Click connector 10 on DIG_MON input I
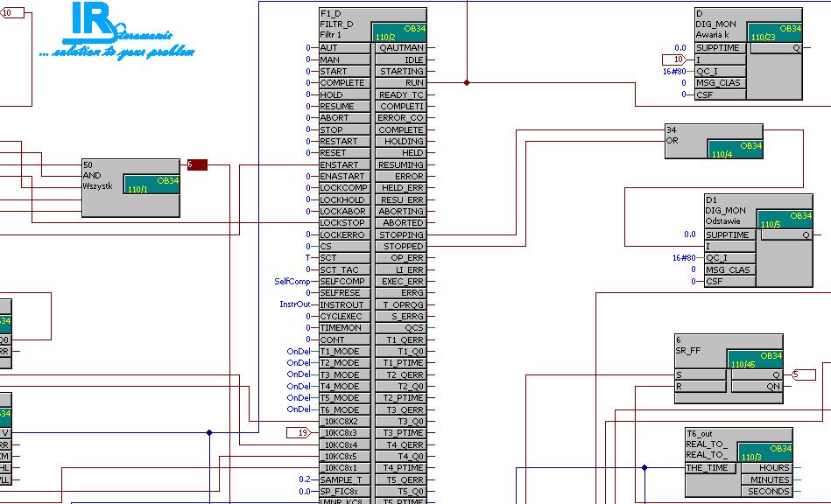This screenshot has height=504, width=831. 678,59
